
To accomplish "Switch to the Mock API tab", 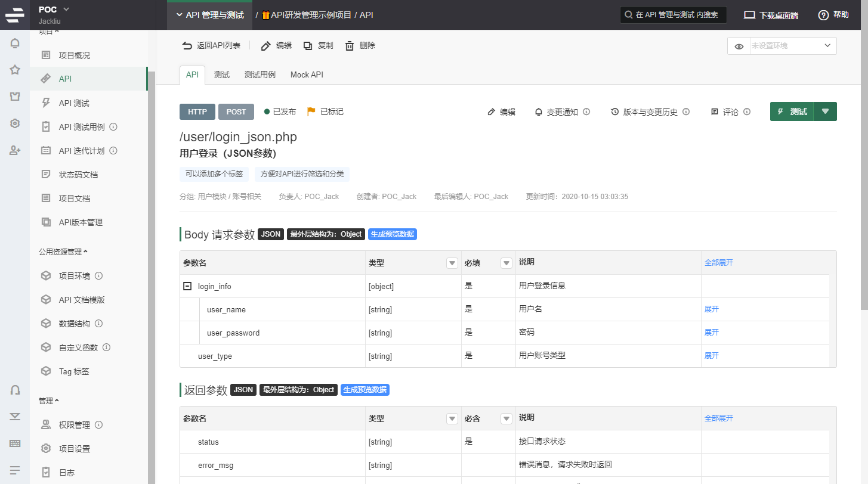I will 307,75.
